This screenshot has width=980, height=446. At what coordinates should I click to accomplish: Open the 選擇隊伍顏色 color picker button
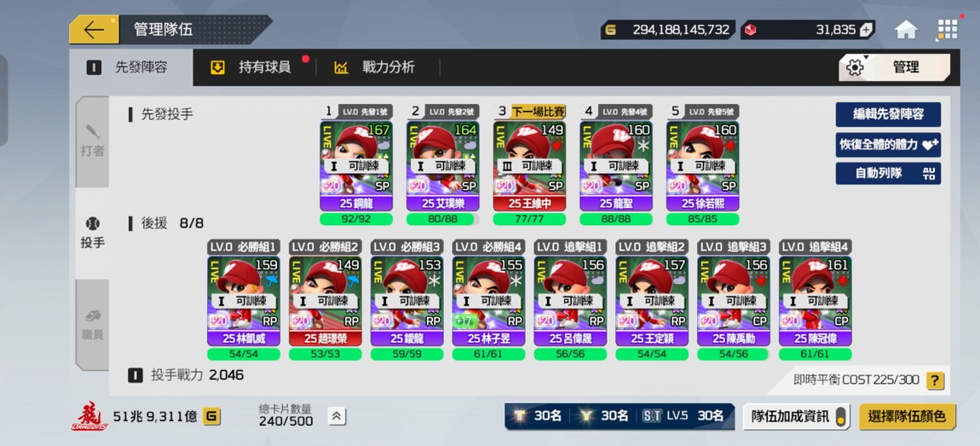908,417
